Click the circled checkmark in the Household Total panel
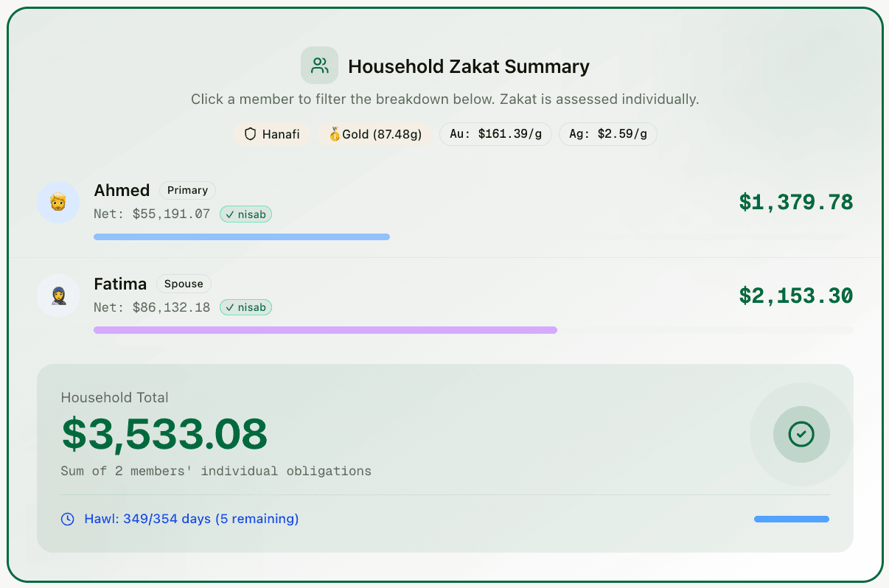This screenshot has height=588, width=889. pyautogui.click(x=801, y=435)
